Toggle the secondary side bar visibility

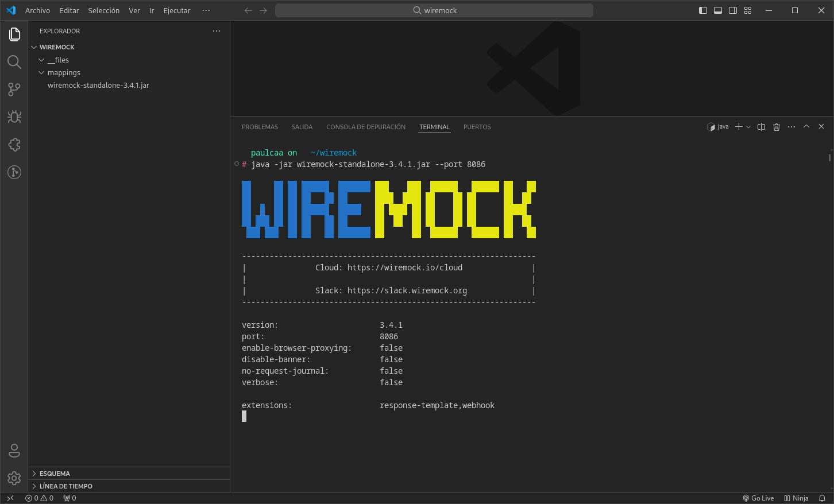point(733,10)
